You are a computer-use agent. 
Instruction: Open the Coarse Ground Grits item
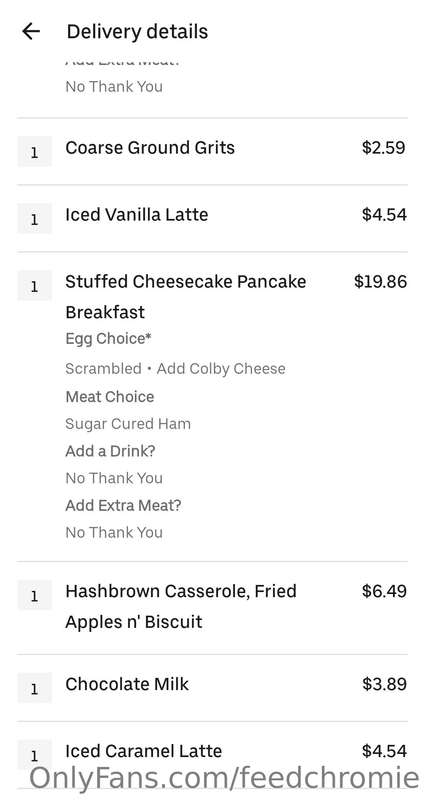click(x=212, y=151)
